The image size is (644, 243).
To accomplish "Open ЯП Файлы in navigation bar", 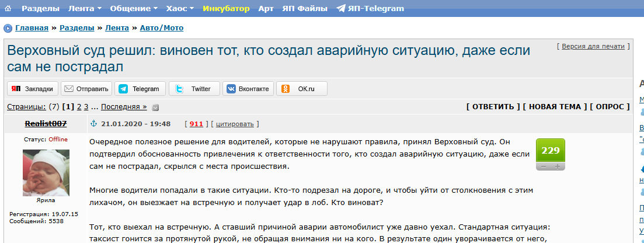I will tap(305, 8).
